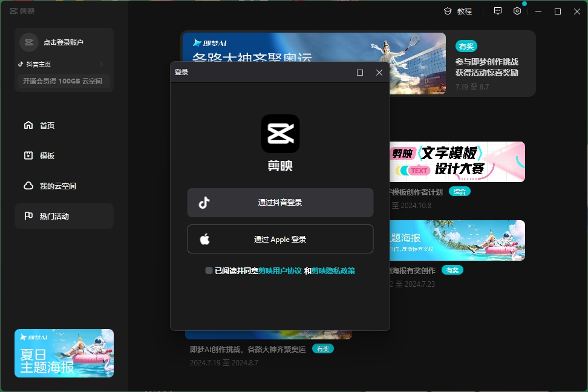Click the Apple logo in login button
588x392 pixels.
[x=204, y=239]
